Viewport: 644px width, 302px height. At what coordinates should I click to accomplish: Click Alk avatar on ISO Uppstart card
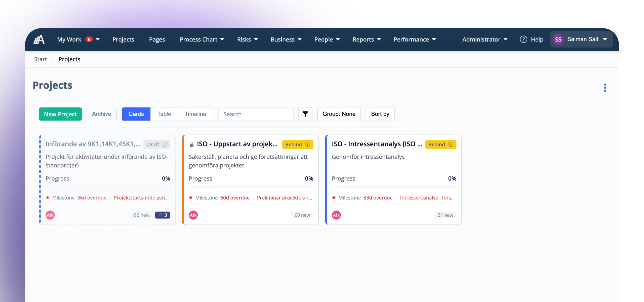point(193,215)
